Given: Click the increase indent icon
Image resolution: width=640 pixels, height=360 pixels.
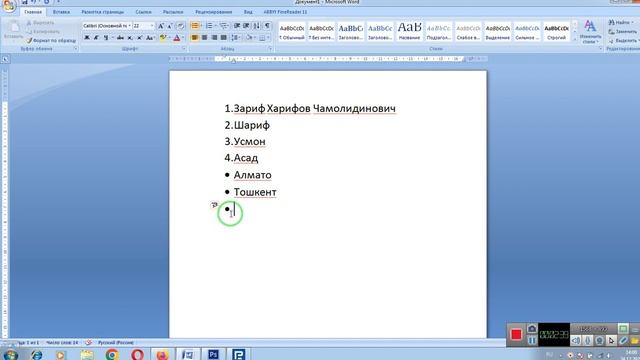Looking at the screenshot, I should [247, 26].
